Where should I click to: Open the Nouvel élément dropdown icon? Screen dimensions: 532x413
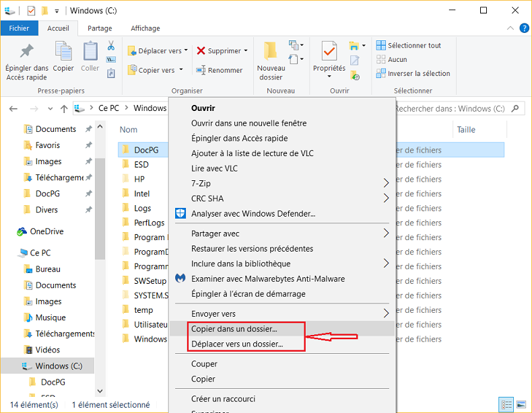tap(296, 45)
